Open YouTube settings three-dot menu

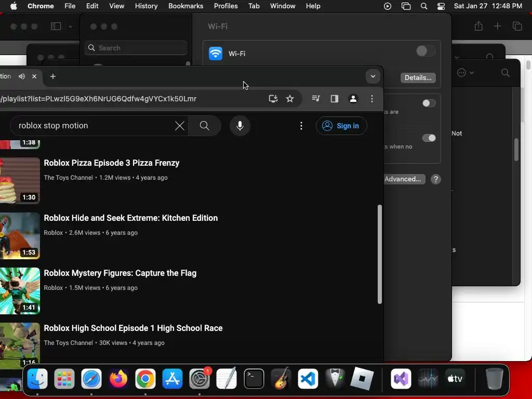click(301, 126)
